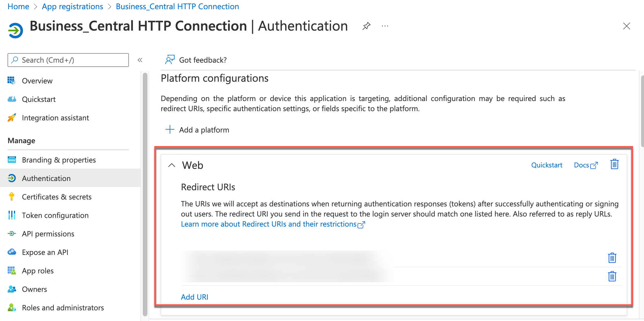Image resolution: width=644 pixels, height=321 pixels.
Task: Go to App registrations breadcrumb
Action: click(72, 6)
